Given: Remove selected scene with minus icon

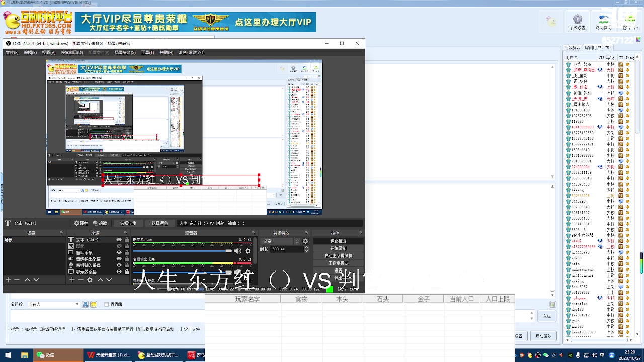Looking at the screenshot, I should [17, 280].
